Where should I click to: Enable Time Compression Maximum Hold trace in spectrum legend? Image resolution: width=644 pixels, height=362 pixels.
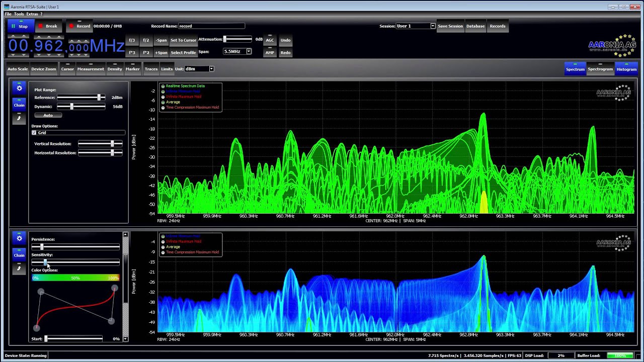(190, 107)
